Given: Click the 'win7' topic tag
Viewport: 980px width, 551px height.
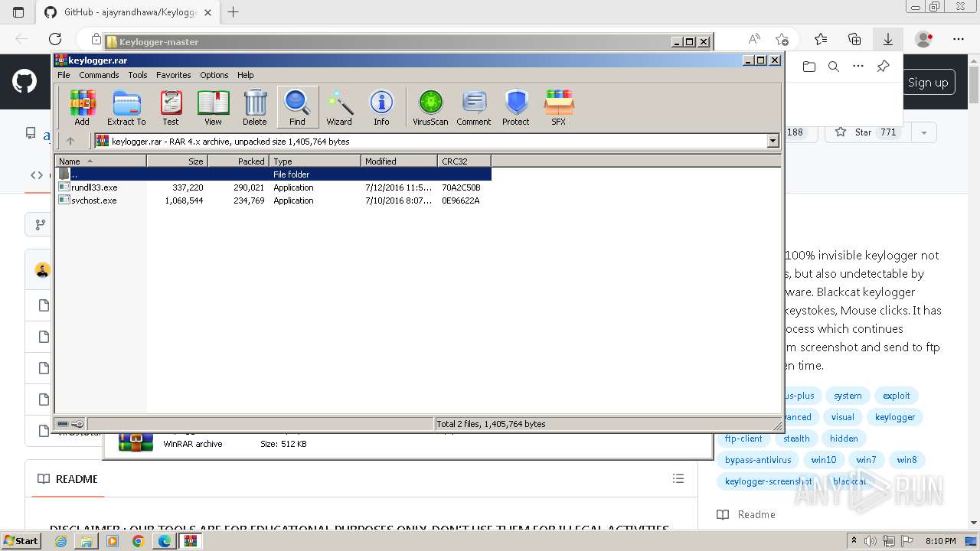Looking at the screenshot, I should click(x=867, y=460).
